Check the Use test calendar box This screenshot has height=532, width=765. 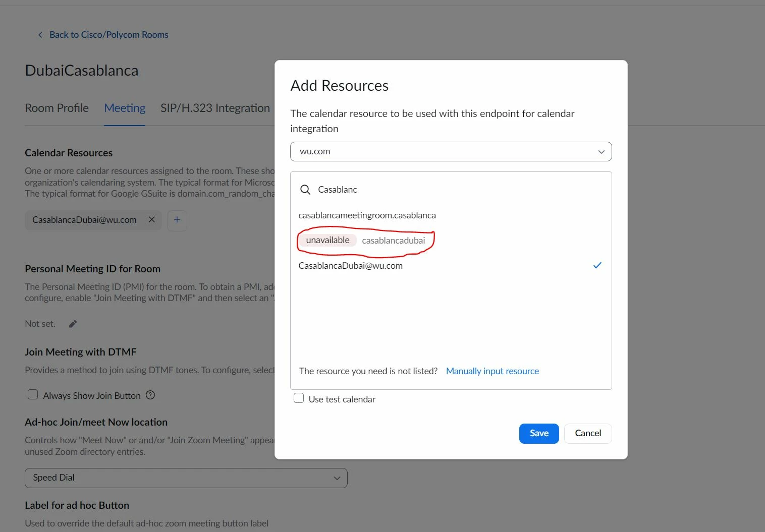(299, 398)
